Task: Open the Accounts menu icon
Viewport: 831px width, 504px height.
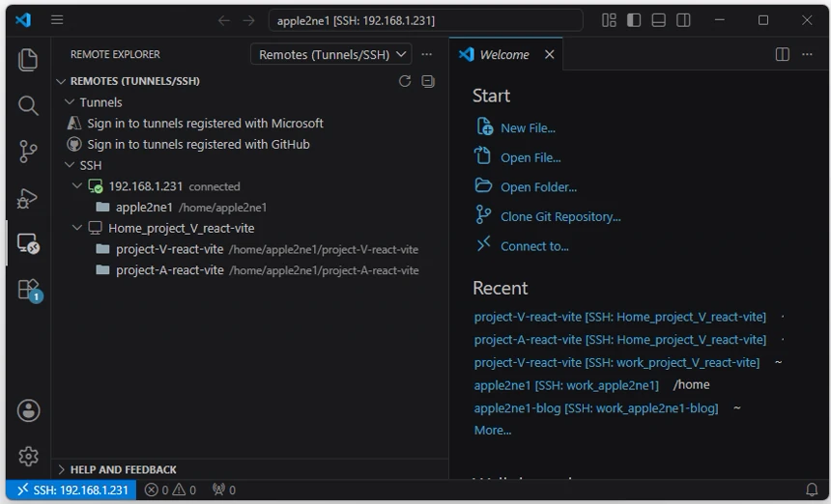Action: (28, 410)
